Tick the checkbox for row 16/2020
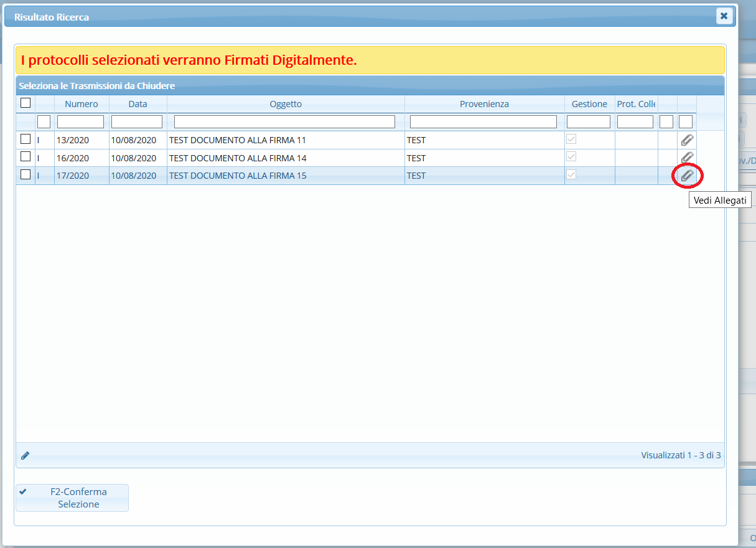This screenshot has width=756, height=548. coord(26,156)
